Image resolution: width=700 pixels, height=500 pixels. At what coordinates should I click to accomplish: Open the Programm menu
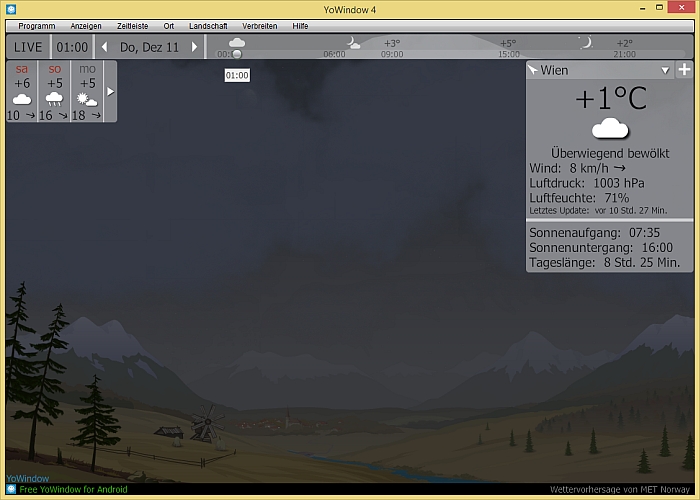pos(37,26)
